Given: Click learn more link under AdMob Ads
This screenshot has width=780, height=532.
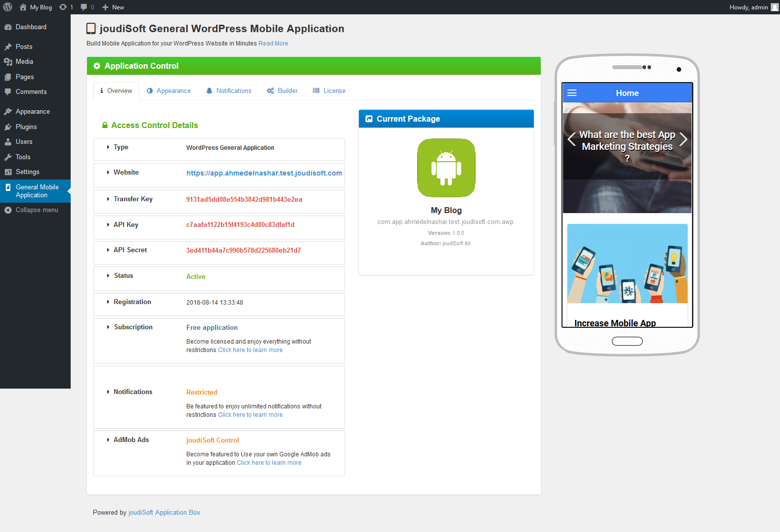Looking at the screenshot, I should (x=269, y=463).
